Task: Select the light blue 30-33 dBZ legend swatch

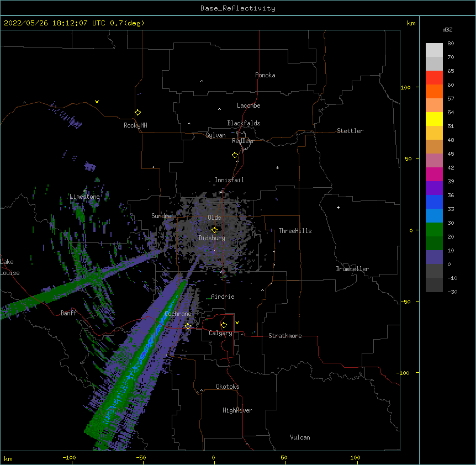Action: pos(434,215)
